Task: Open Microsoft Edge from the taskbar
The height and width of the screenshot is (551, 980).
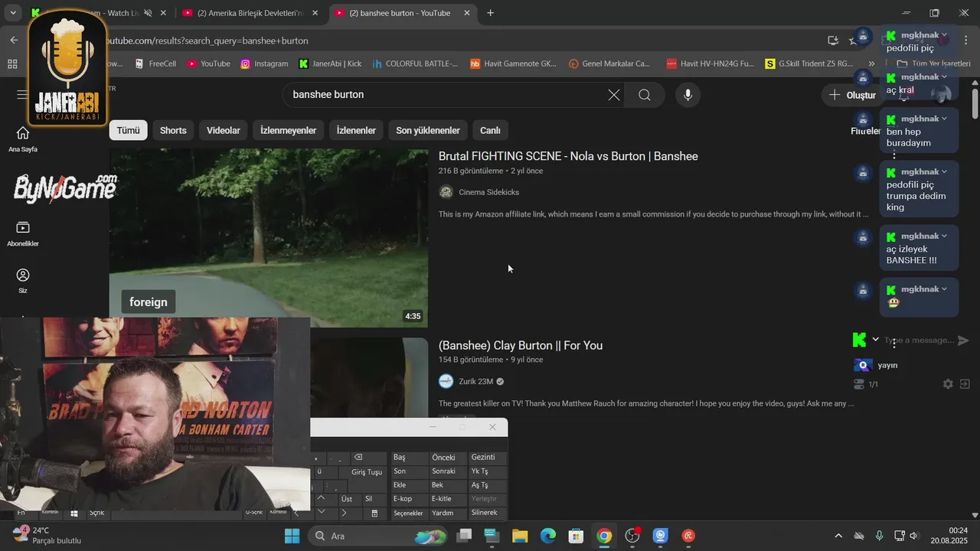Action: (548, 536)
